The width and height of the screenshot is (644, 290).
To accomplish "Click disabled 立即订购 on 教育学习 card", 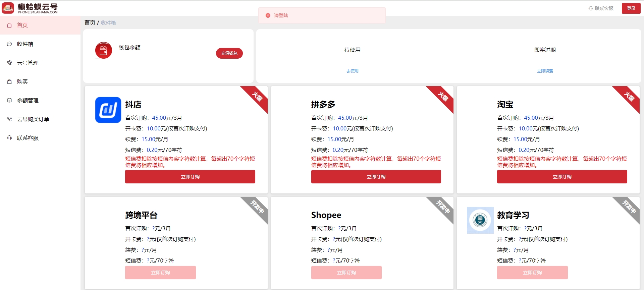I will pyautogui.click(x=532, y=273).
